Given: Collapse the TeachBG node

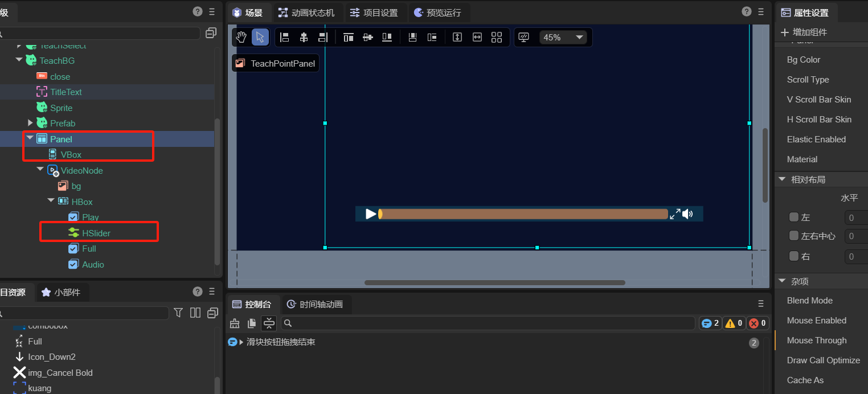Looking at the screenshot, I should [x=19, y=60].
